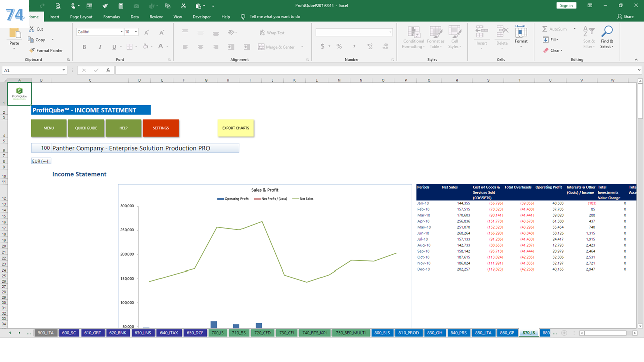This screenshot has width=644, height=362.
Task: Click Merge & Center
Action: pos(276,47)
